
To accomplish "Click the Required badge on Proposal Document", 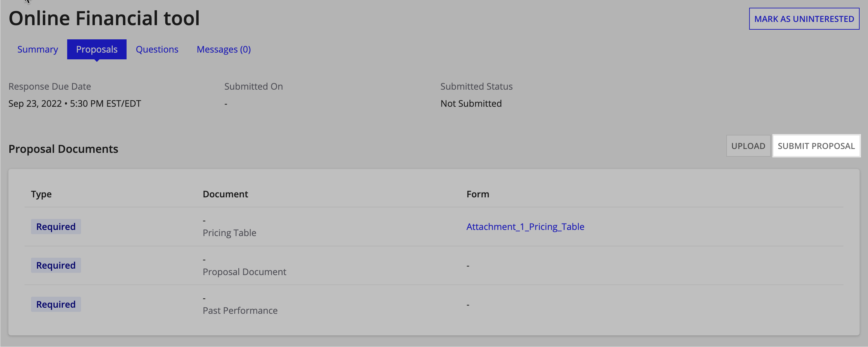I will coord(56,265).
